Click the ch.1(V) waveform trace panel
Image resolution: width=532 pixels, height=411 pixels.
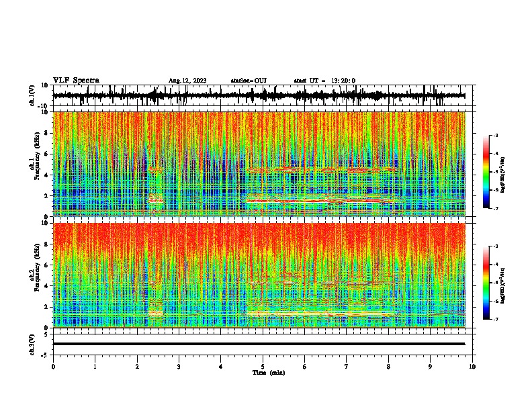pos(263,95)
